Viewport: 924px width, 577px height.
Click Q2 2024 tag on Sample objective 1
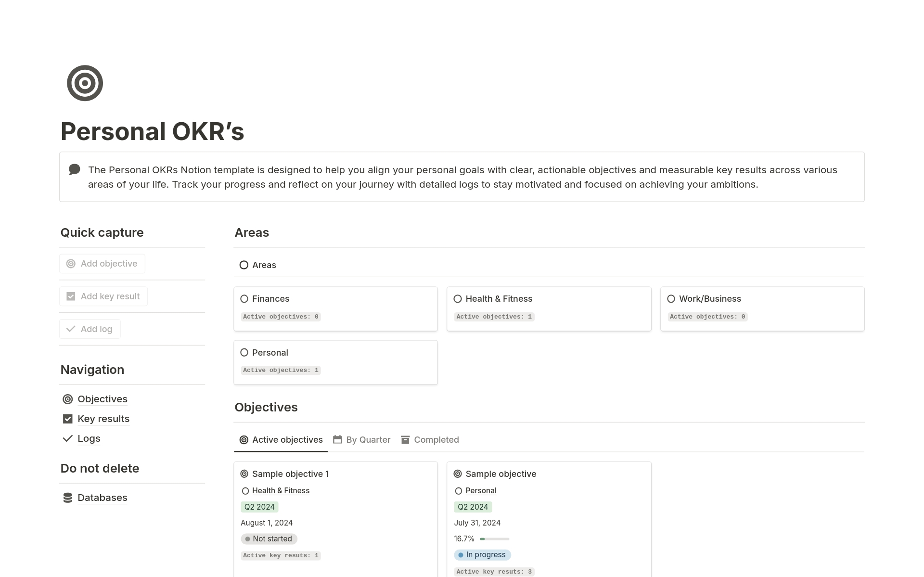pos(259,507)
